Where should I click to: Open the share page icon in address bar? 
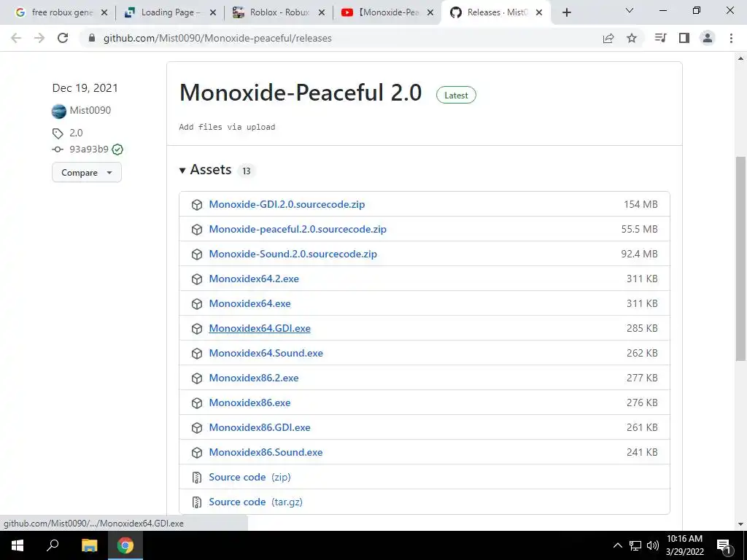(x=608, y=38)
